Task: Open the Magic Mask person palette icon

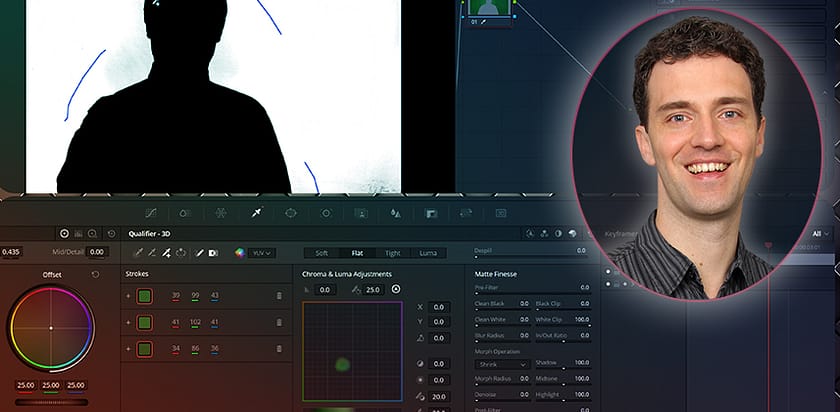Action: pos(361,213)
